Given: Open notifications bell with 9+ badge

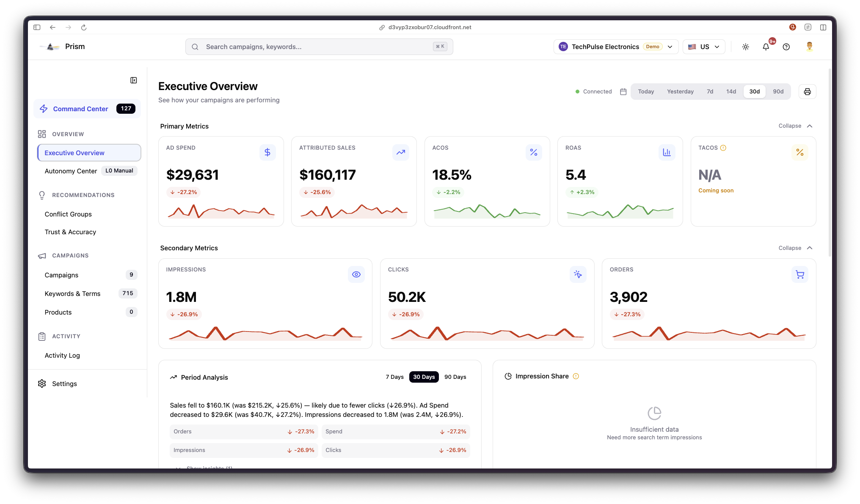Looking at the screenshot, I should (766, 47).
